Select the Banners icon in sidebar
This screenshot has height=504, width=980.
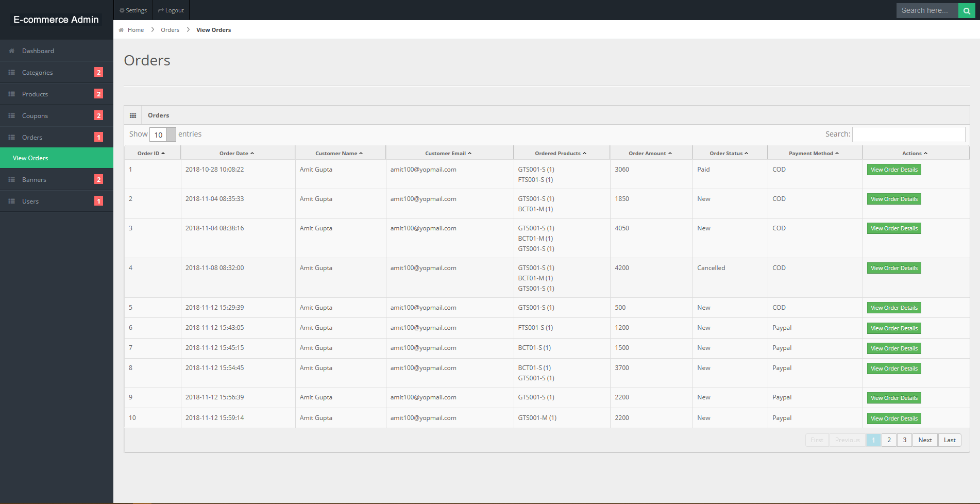tap(11, 179)
